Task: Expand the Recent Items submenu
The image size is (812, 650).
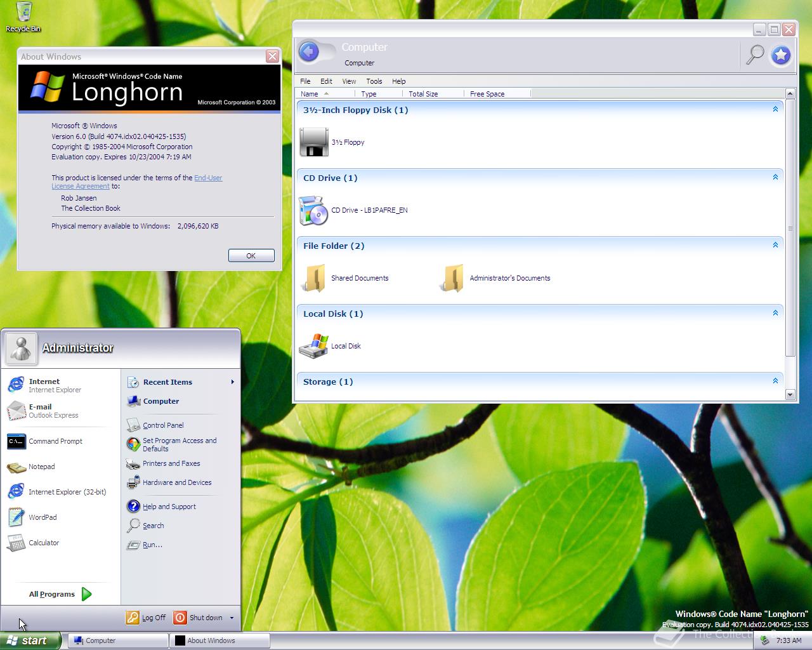Action: pos(181,382)
